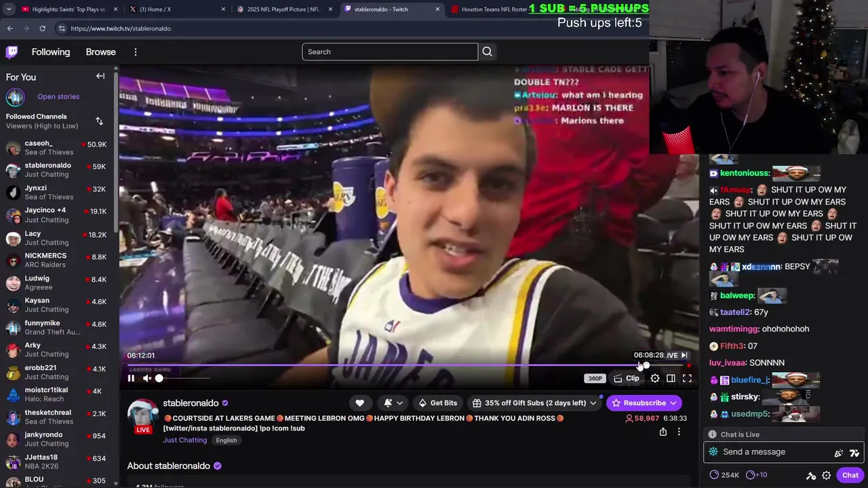868x488 pixels.
Task: Click the fAmusp username in chat
Action: coord(735,190)
